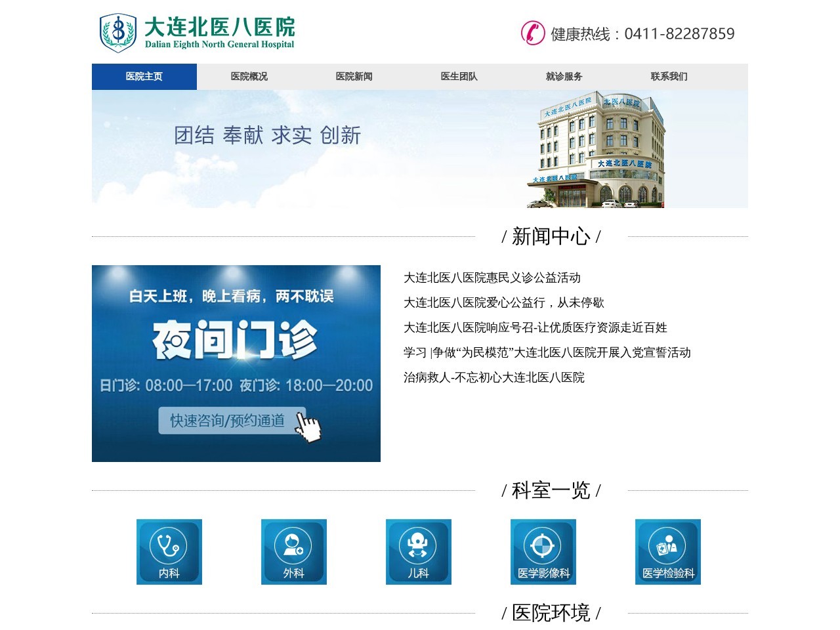Open the 医院新闻 menu item
The image size is (840, 630).
coord(354,77)
